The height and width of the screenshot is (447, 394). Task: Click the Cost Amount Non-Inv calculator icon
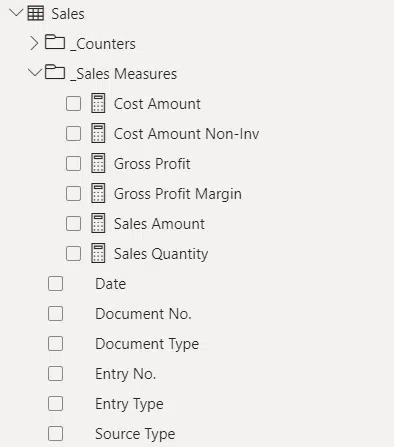(x=98, y=133)
